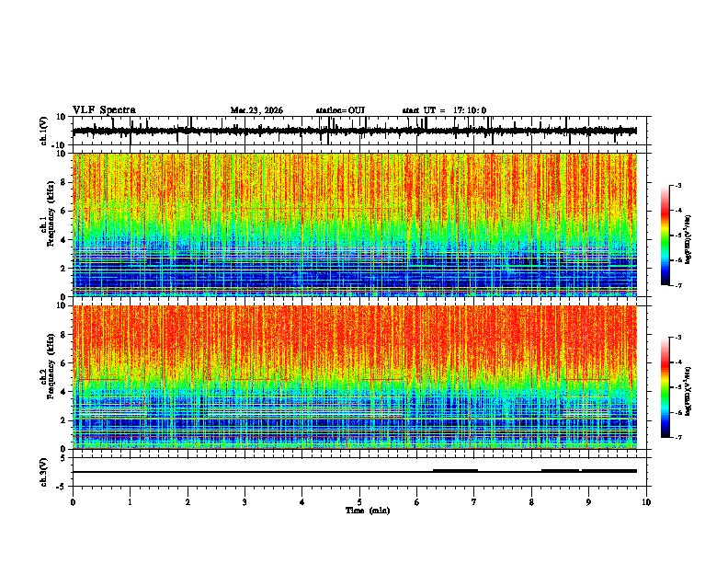This screenshot has height=563, width=728.
Task: Click the "station=OUI" header label
Action: click(340, 110)
